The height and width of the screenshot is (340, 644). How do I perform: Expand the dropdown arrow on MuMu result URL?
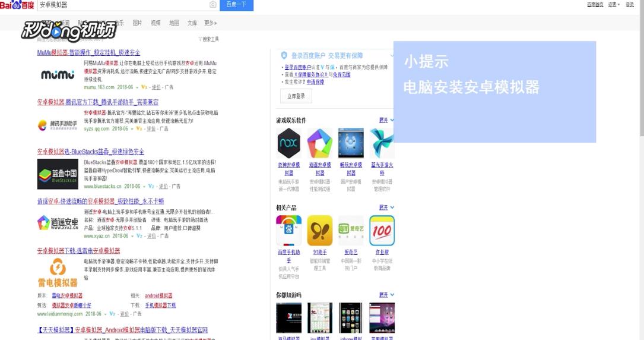[x=137, y=87]
